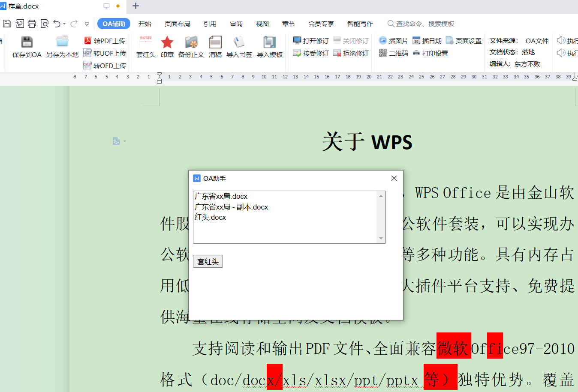Image resolution: width=578 pixels, height=392 pixels.
Task: Select 广东省xx局.docx in the OA助手 list
Action: [221, 196]
